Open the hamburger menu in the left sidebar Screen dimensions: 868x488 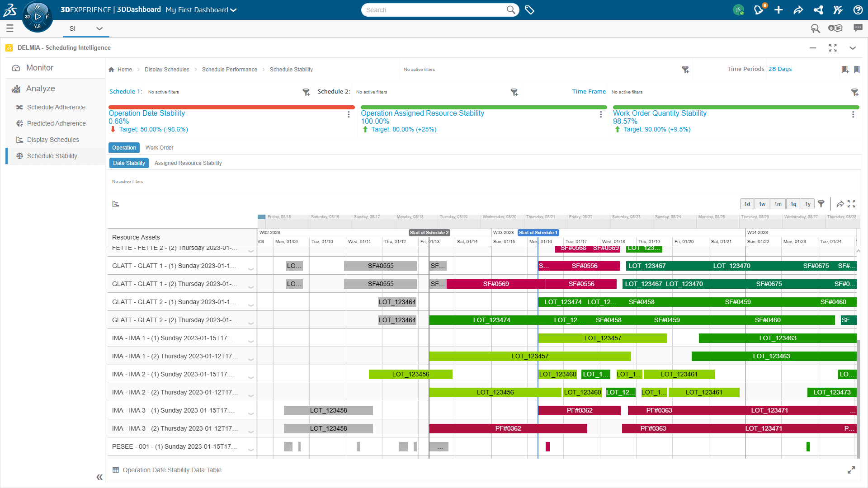click(9, 28)
